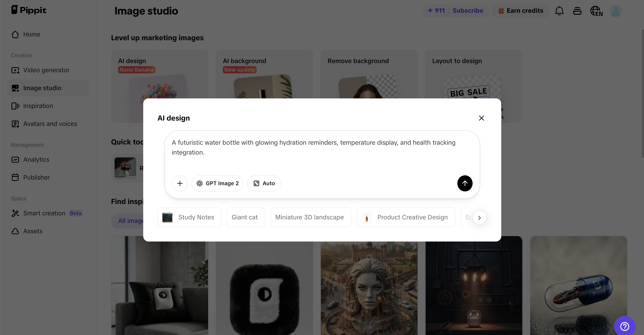Open the sofa pillow inspiration image

click(x=160, y=288)
